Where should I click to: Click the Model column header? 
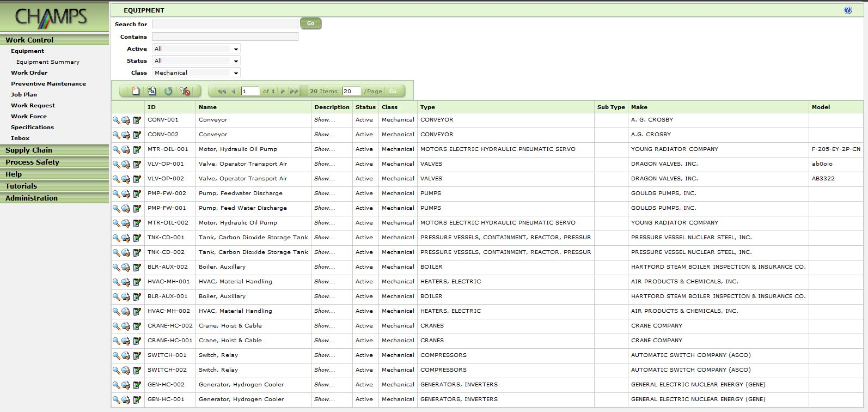821,107
